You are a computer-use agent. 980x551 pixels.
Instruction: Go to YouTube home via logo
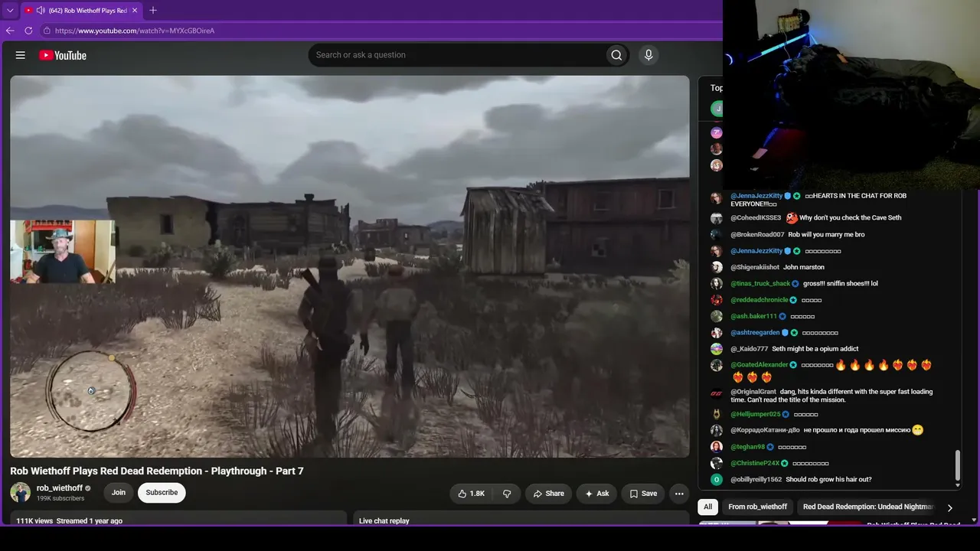pos(63,55)
